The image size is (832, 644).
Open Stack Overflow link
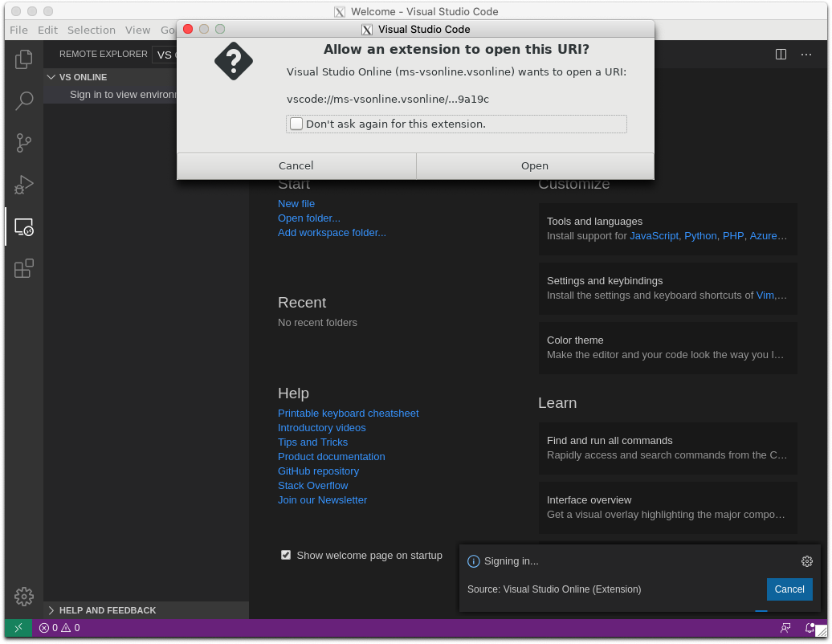pyautogui.click(x=312, y=485)
